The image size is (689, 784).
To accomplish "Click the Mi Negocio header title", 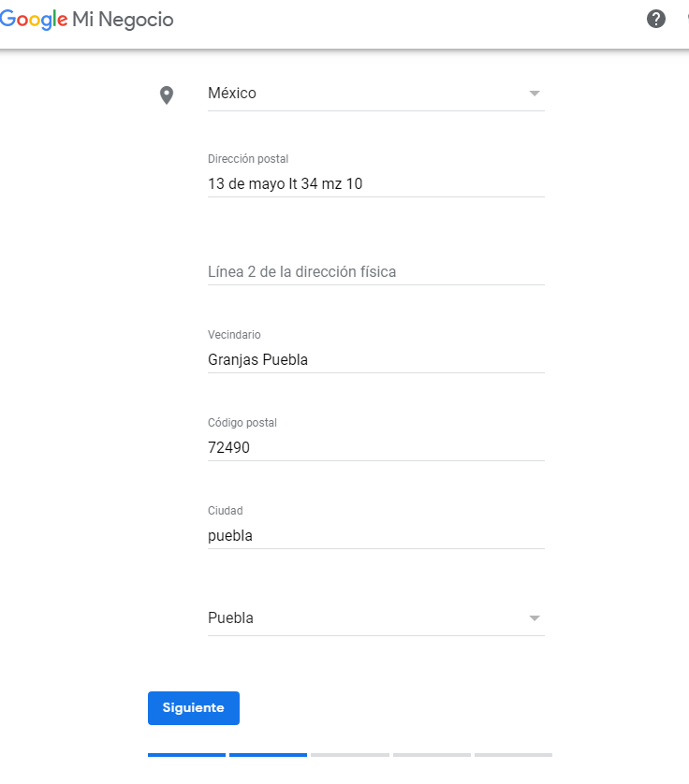I will click(123, 20).
